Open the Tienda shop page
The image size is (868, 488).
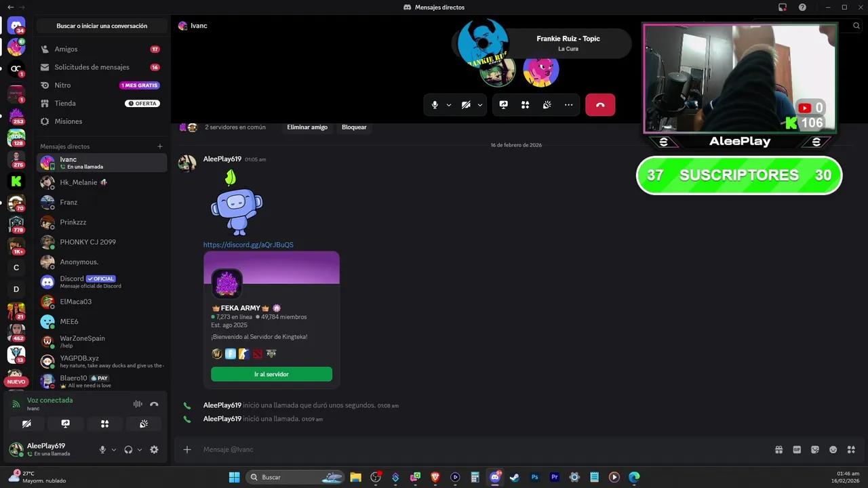[101, 103]
